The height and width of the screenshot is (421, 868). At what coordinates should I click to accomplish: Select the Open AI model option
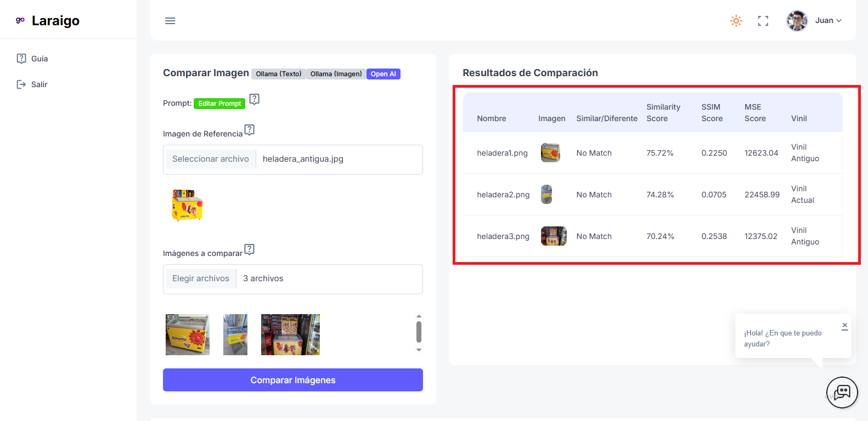[383, 74]
